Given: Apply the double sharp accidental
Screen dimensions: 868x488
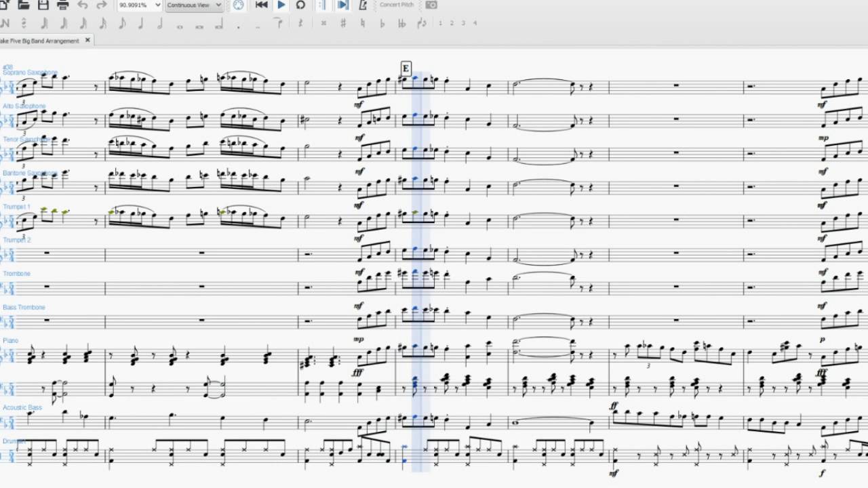Looking at the screenshot, I should click(x=323, y=23).
